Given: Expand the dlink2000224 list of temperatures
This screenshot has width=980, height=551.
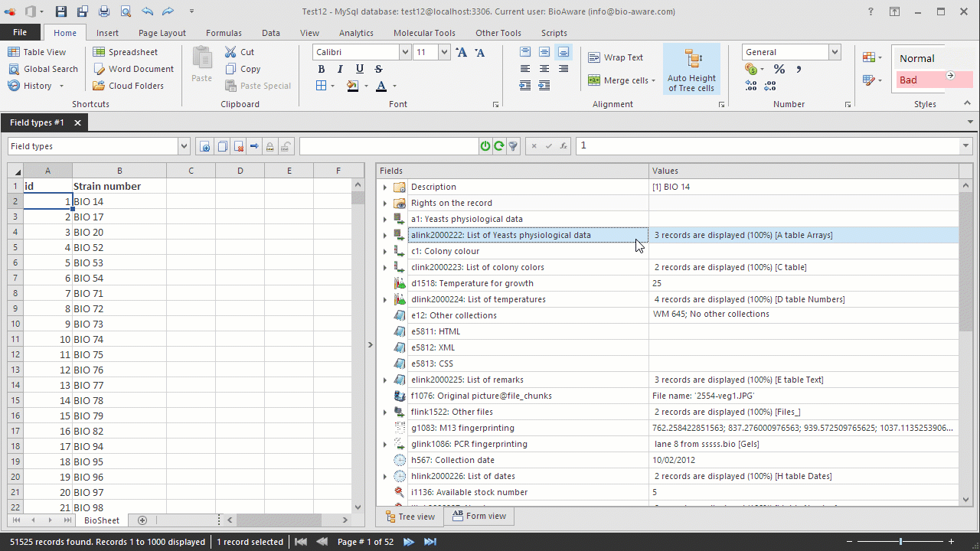Looking at the screenshot, I should (x=385, y=298).
